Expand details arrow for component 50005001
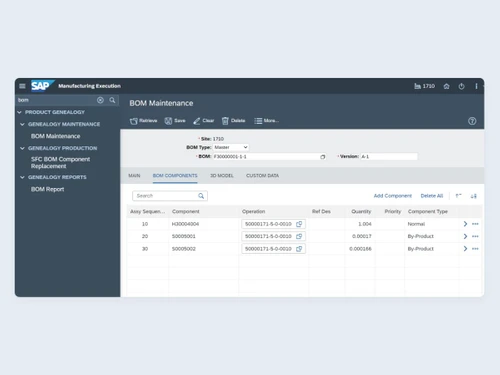The width and height of the screenshot is (500, 375). tap(465, 236)
